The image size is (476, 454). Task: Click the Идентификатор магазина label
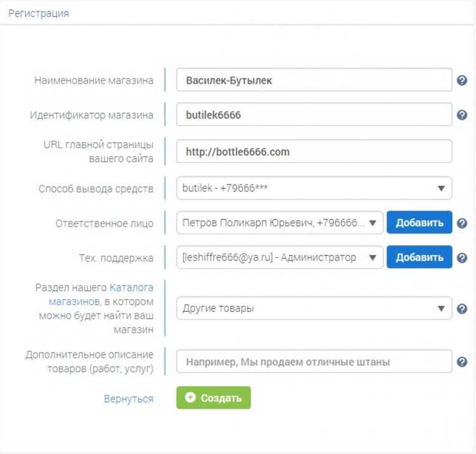(x=91, y=115)
